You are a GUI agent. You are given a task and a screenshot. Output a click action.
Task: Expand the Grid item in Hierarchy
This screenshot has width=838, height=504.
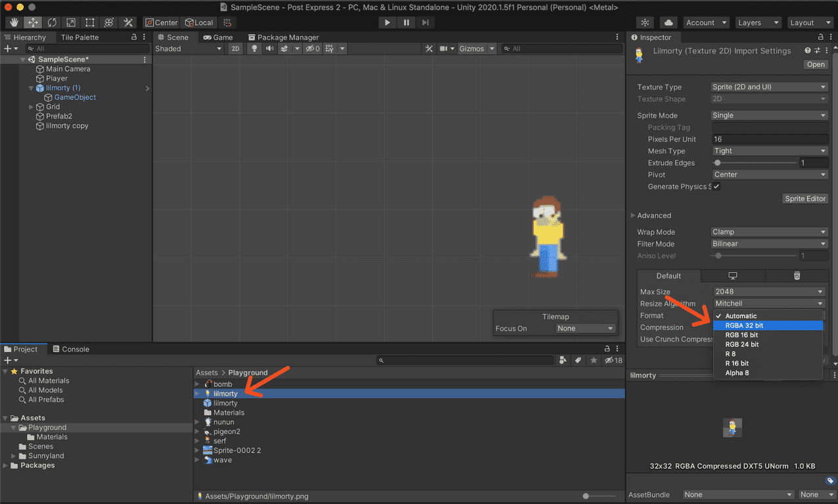coord(30,106)
